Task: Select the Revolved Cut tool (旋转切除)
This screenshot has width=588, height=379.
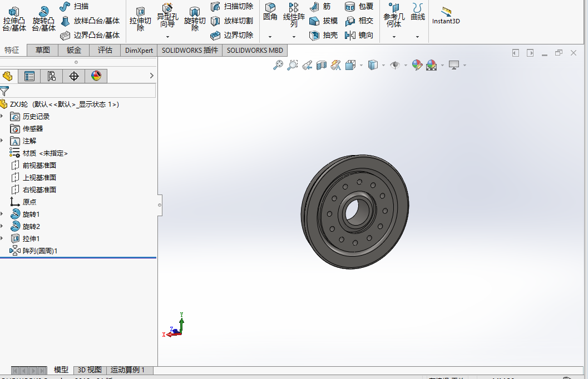Action: pos(195,19)
